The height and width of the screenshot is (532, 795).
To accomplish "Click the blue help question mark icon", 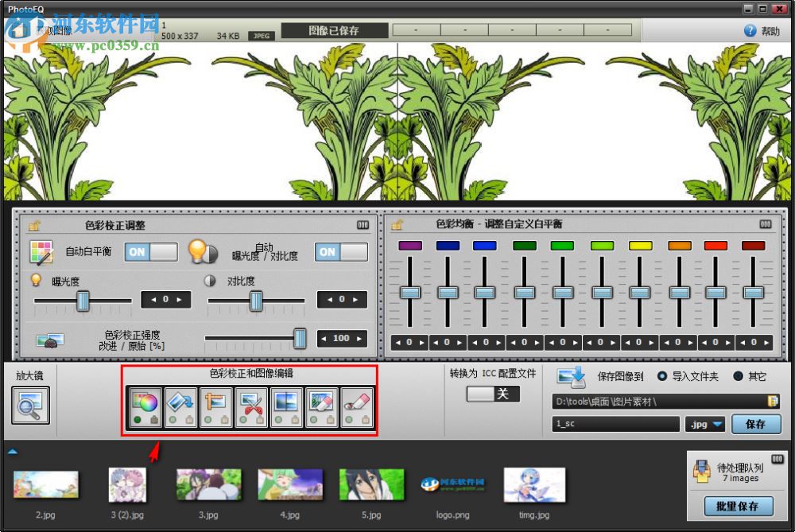I will (750, 31).
